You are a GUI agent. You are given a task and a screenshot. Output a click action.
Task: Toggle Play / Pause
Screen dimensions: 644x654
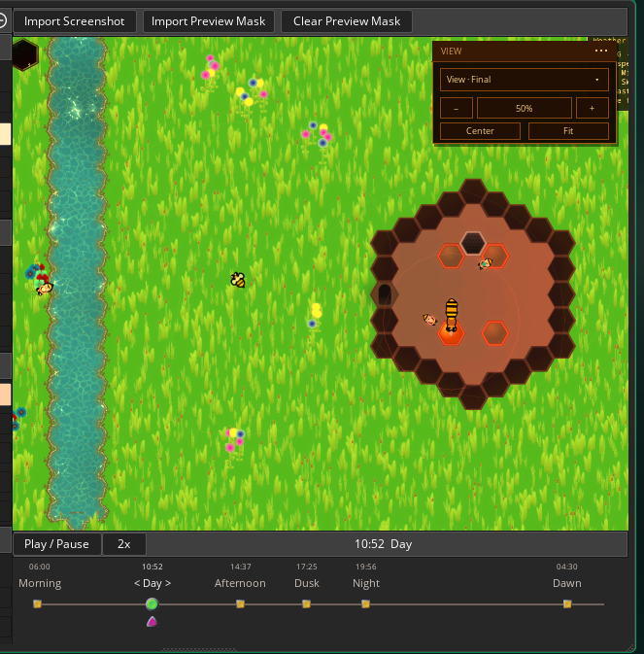(x=56, y=544)
